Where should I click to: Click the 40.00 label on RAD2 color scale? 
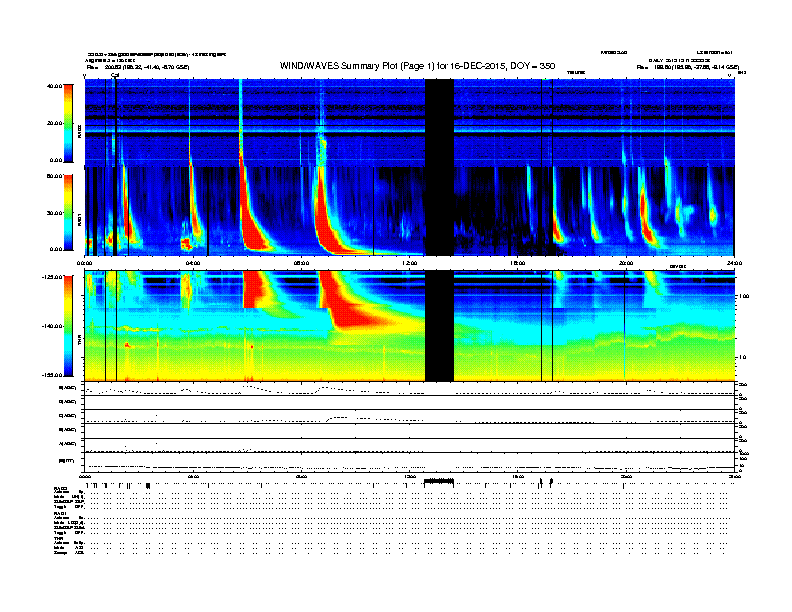[54, 86]
